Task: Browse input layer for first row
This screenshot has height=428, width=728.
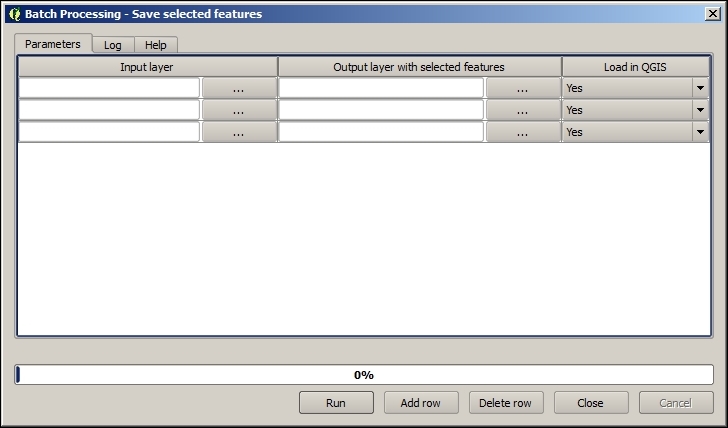Action: click(x=239, y=88)
